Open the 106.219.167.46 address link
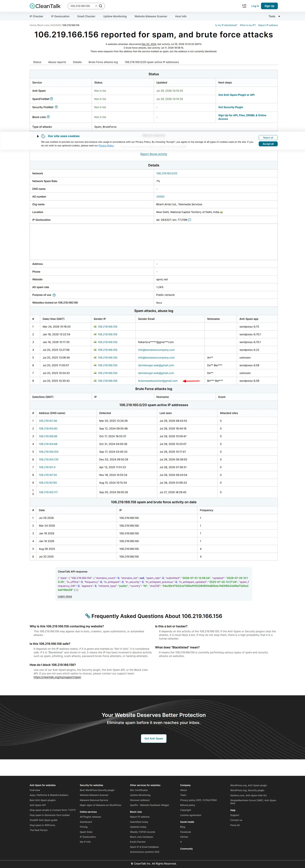 tap(48, 421)
